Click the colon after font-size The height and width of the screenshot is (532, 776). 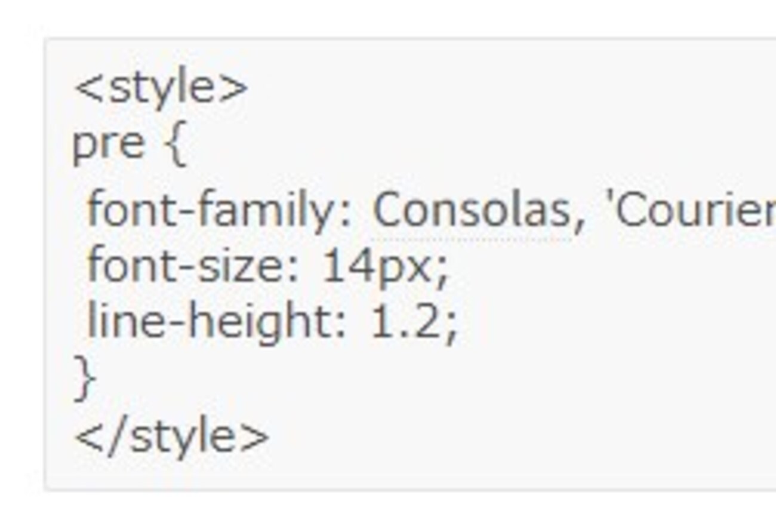(292, 270)
